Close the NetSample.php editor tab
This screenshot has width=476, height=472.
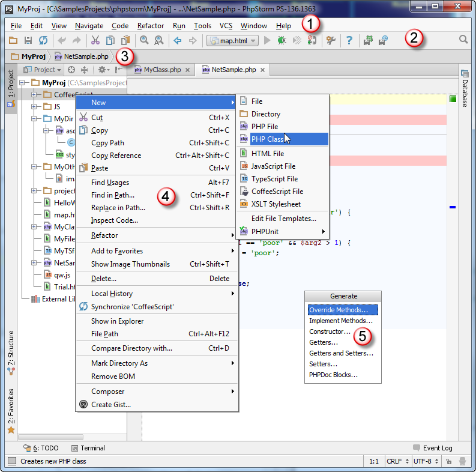(262, 70)
